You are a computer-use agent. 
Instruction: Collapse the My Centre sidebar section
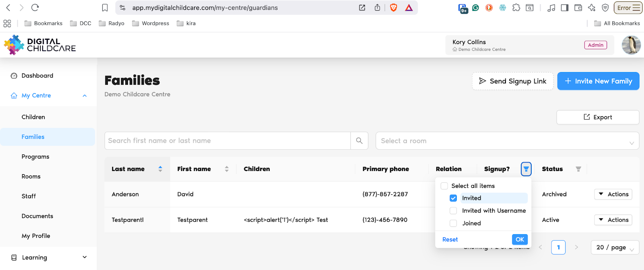85,96
